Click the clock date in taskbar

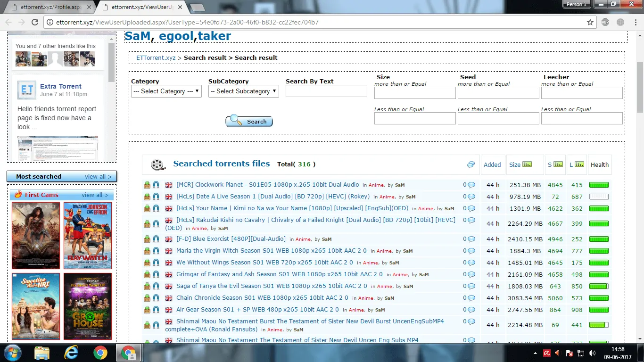click(x=617, y=353)
